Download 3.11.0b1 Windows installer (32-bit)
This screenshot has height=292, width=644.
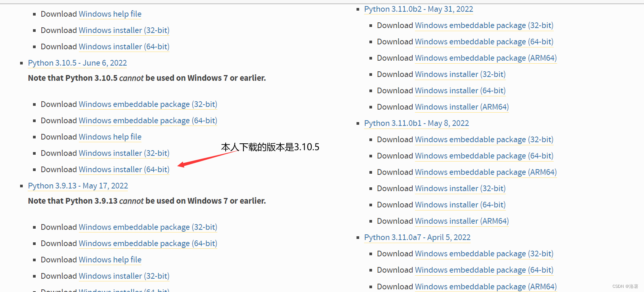(x=460, y=188)
